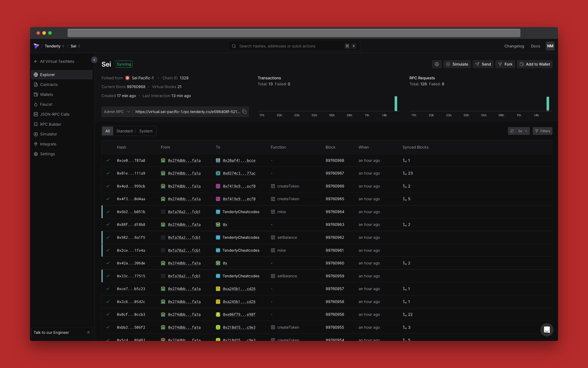Collapse the sidebar with the chevron button
Viewport: 588px width, 368px height.
pos(94,60)
